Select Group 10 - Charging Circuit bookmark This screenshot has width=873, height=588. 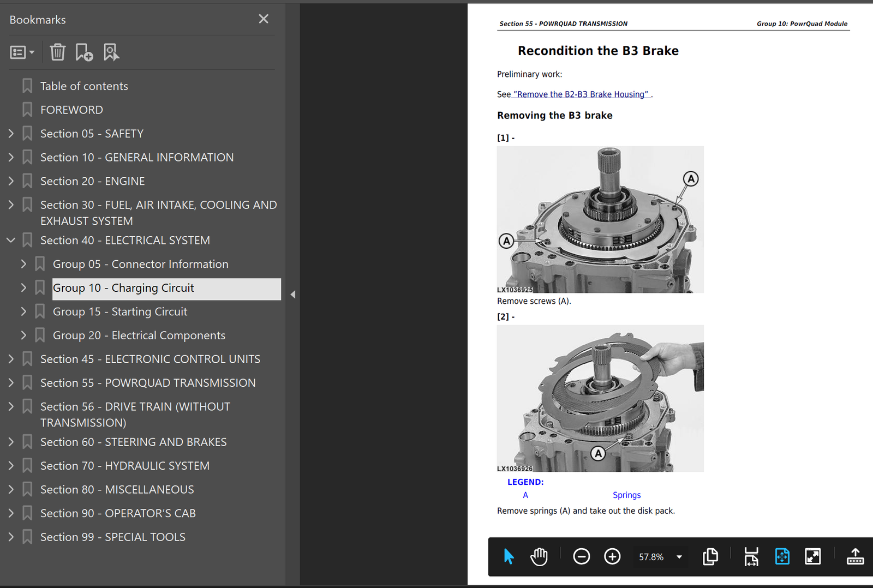point(166,288)
